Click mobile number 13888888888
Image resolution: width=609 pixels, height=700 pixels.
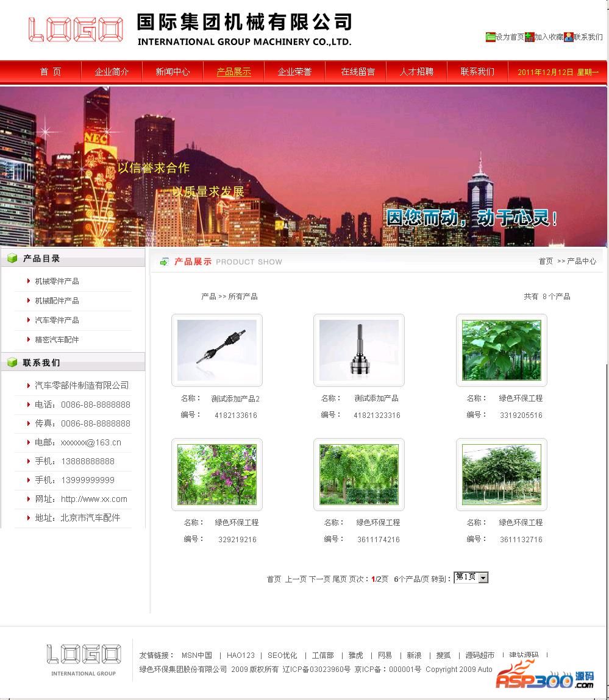pyautogui.click(x=88, y=461)
